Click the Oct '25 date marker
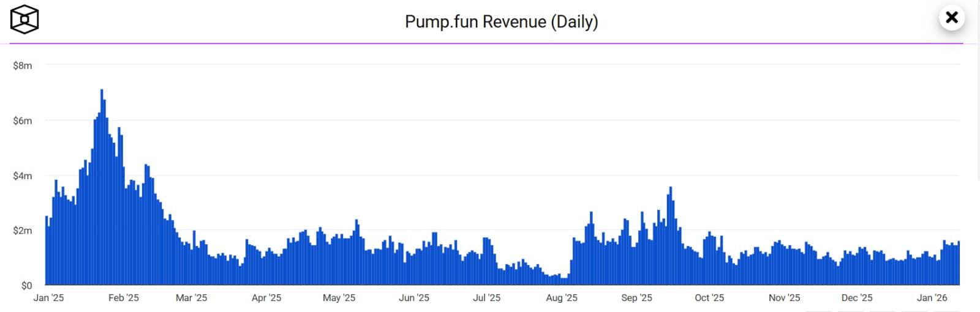The width and height of the screenshot is (980, 312). 709,298
